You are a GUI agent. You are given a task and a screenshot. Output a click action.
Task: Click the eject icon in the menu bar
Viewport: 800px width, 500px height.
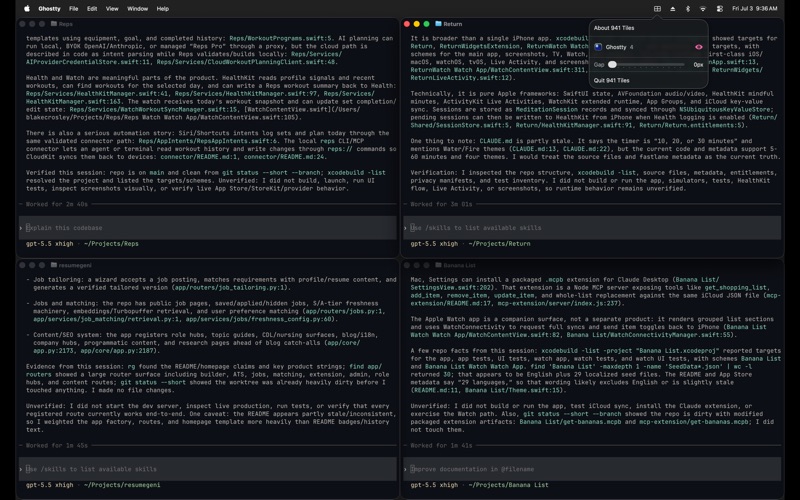point(672,9)
